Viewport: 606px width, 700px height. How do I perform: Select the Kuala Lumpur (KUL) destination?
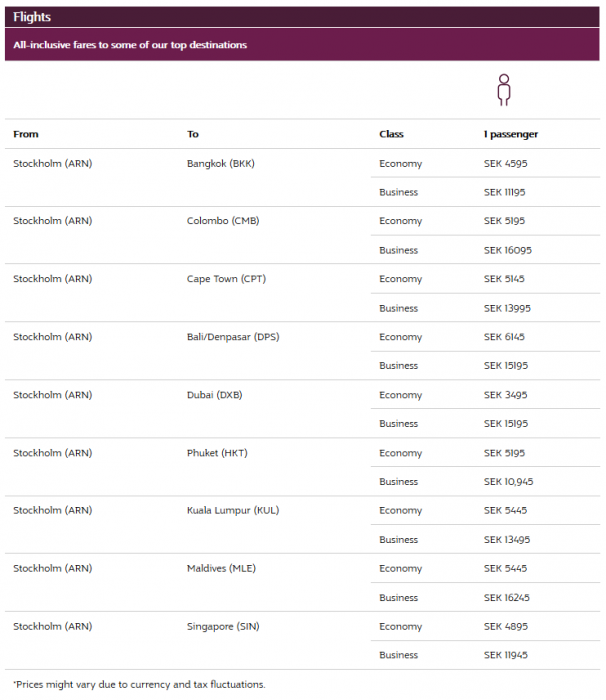(x=232, y=511)
